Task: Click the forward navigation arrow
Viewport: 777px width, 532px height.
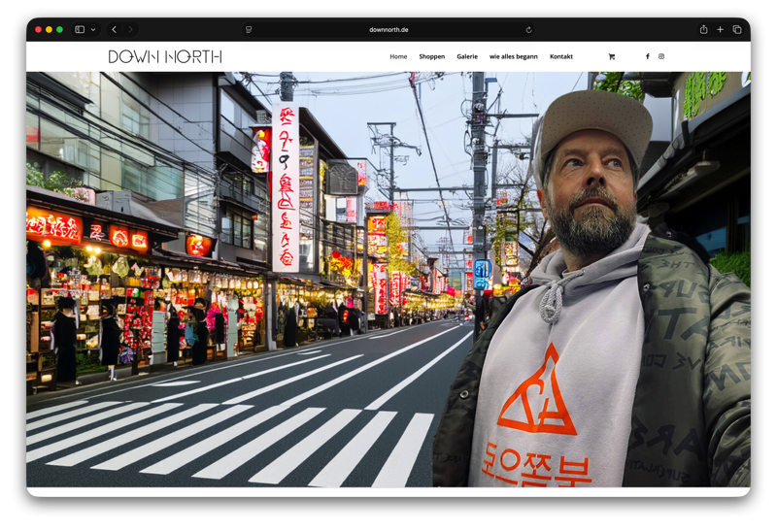Action: click(131, 30)
